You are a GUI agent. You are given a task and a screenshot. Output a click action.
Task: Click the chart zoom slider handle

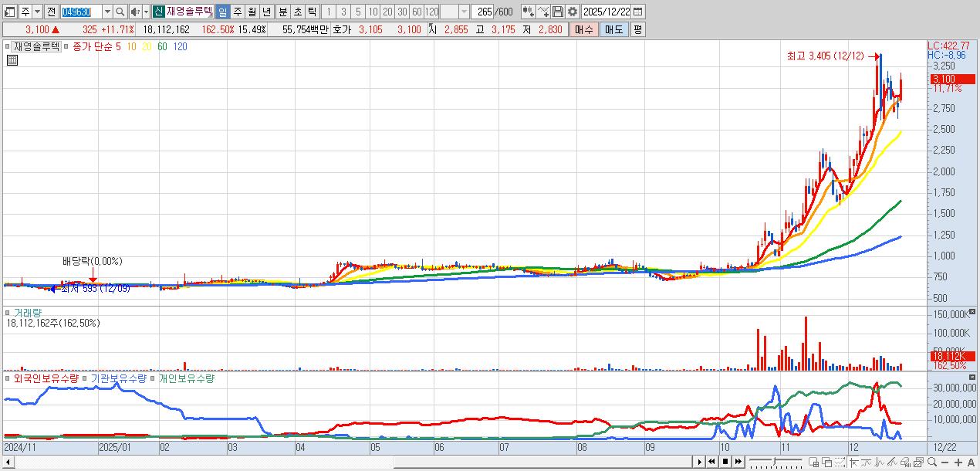point(774,461)
